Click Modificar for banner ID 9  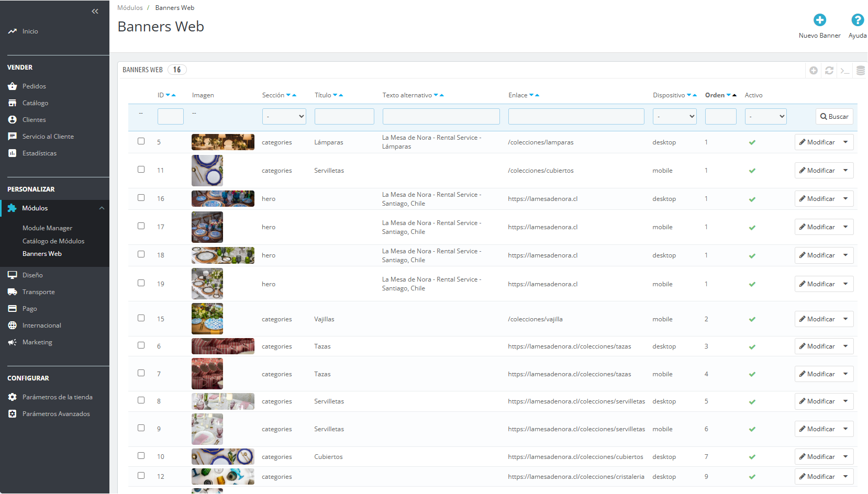point(817,429)
